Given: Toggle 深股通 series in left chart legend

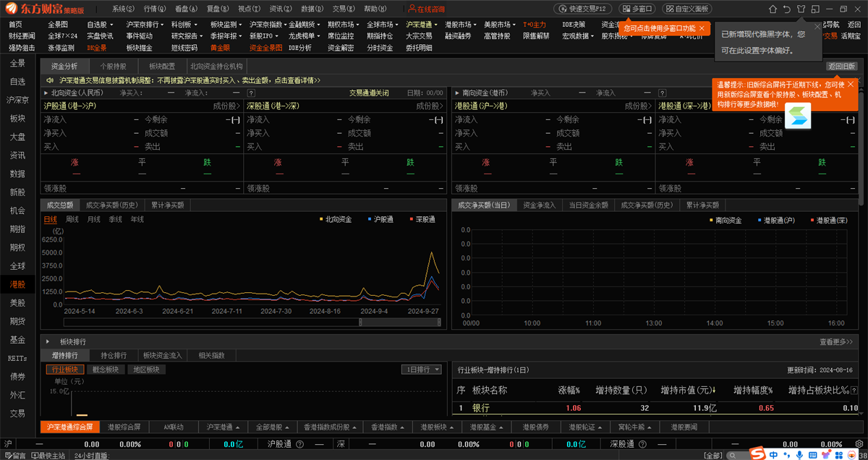Looking at the screenshot, I should pos(422,219).
